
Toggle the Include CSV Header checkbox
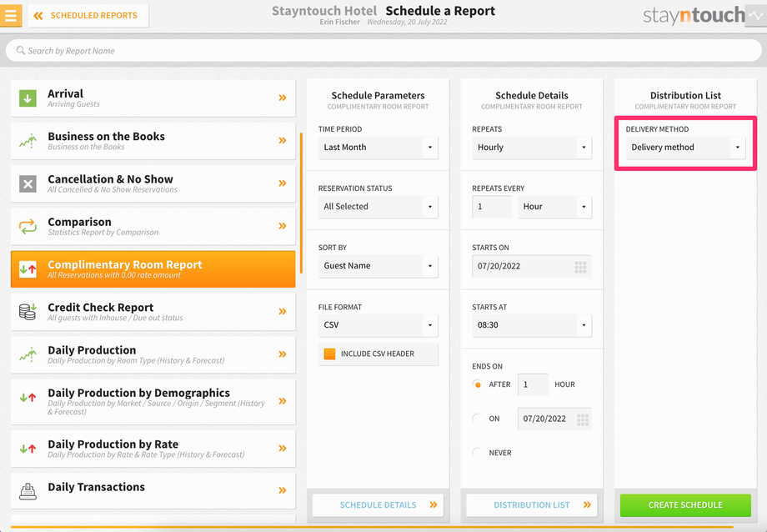pyautogui.click(x=329, y=354)
